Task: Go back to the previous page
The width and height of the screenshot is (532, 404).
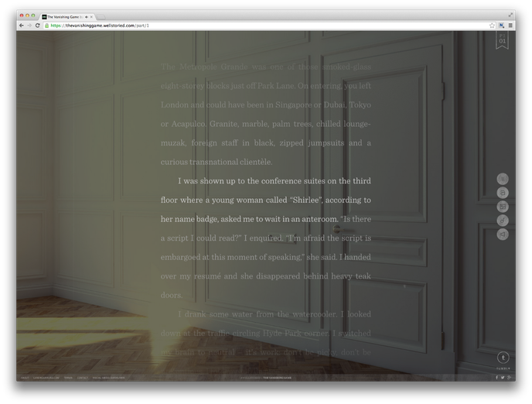Action: (21, 26)
